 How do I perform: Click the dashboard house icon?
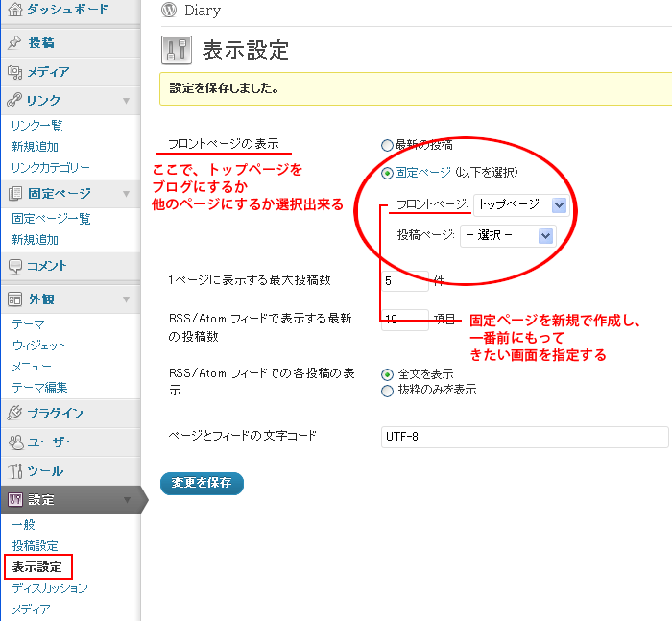(14, 12)
